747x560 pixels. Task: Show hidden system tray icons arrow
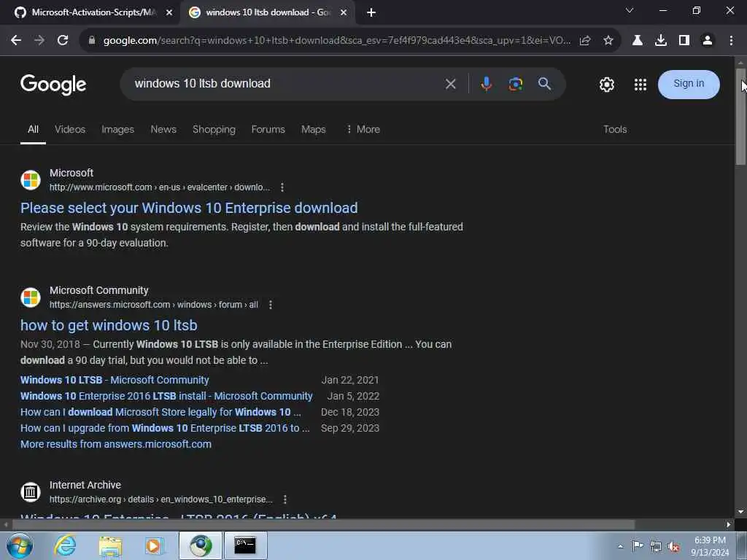(x=620, y=547)
